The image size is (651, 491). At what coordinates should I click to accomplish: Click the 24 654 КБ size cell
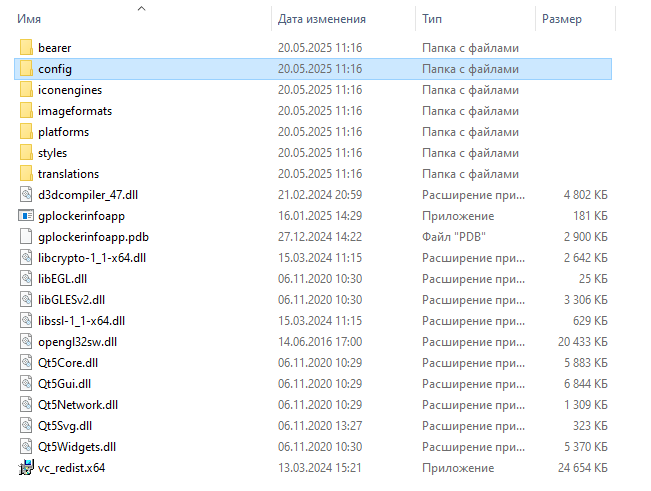[x=583, y=468]
